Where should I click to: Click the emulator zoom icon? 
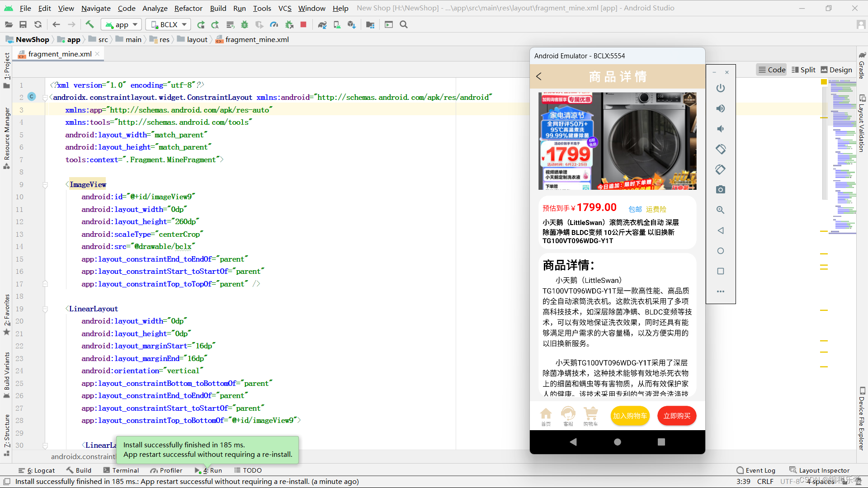721,210
